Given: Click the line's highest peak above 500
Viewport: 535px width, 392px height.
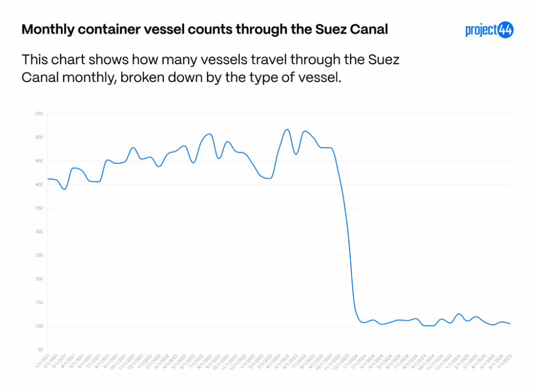Looking at the screenshot, I should click(x=287, y=129).
